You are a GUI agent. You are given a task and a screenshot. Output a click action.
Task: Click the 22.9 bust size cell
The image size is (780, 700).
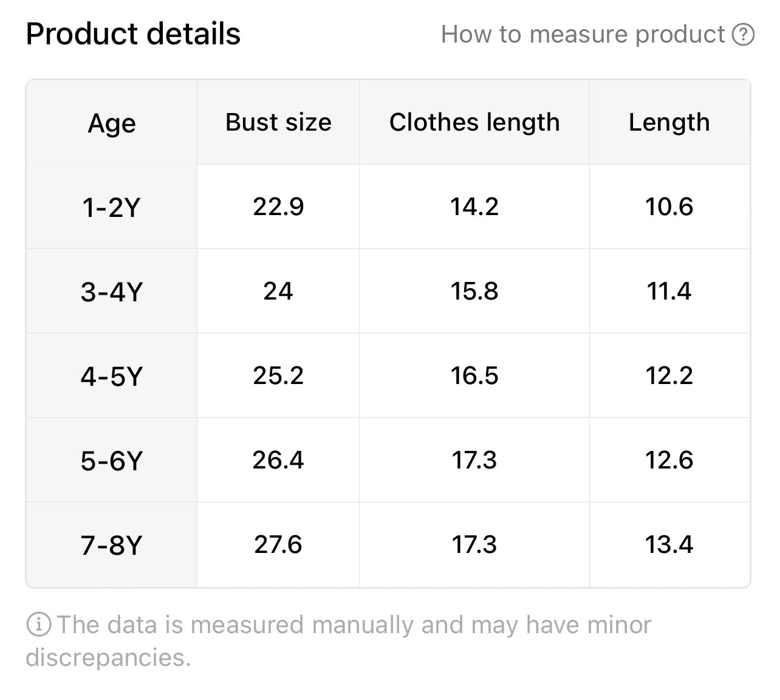click(278, 207)
